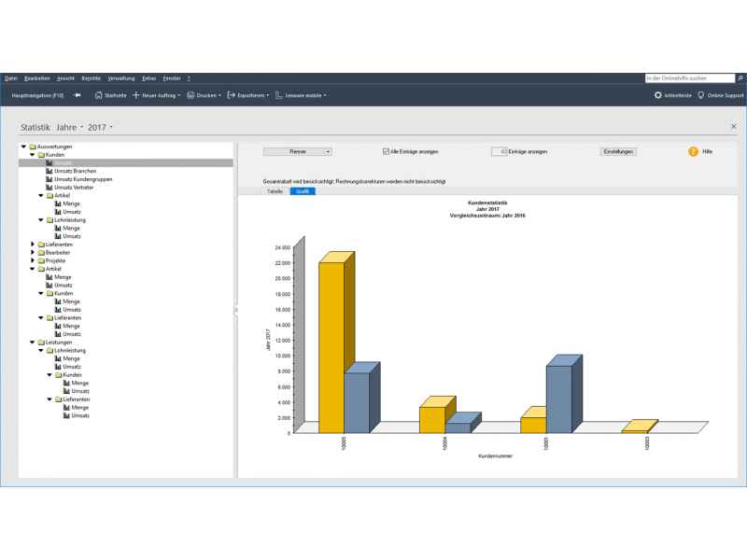Toggle 'Alle Einträge anzeigen' checkbox
Image resolution: width=747 pixels, height=560 pixels.
tap(386, 151)
